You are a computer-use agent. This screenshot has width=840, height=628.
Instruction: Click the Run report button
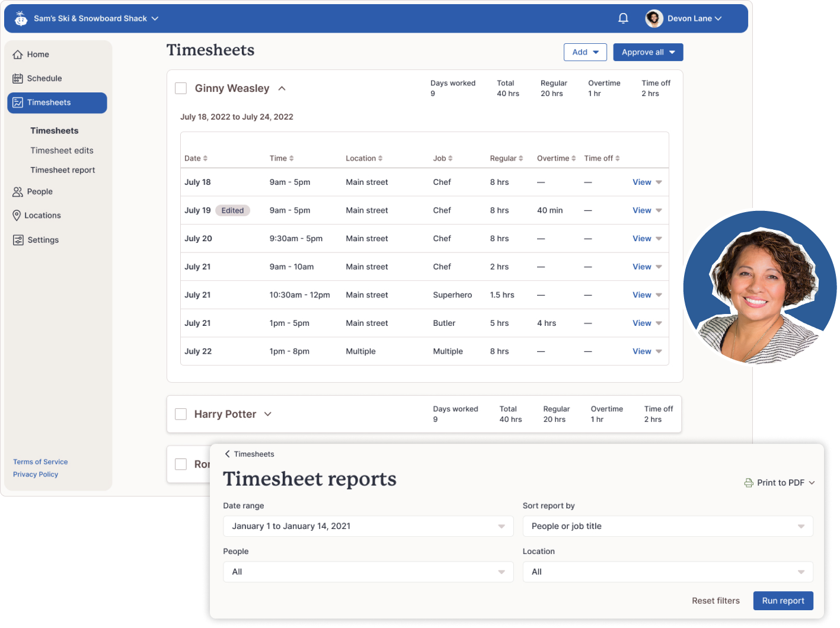pos(783,600)
